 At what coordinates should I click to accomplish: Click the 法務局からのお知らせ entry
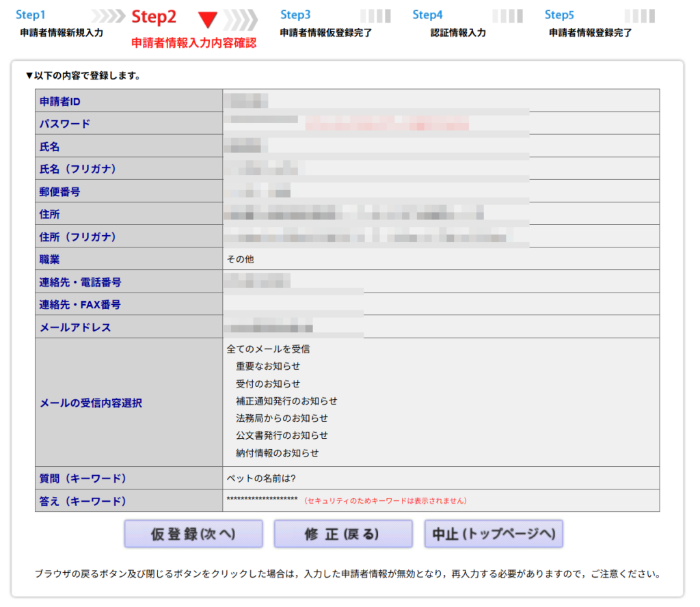(282, 418)
